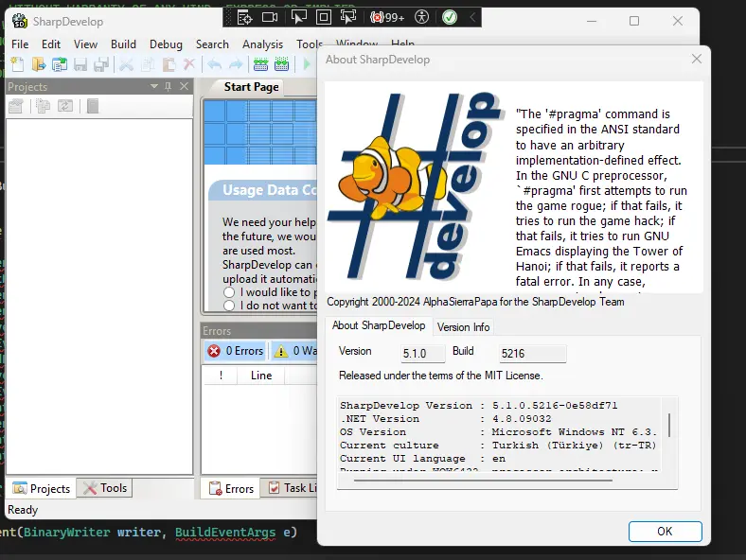Open the Analysis menu
Viewport: 746px width, 560px height.
(262, 44)
